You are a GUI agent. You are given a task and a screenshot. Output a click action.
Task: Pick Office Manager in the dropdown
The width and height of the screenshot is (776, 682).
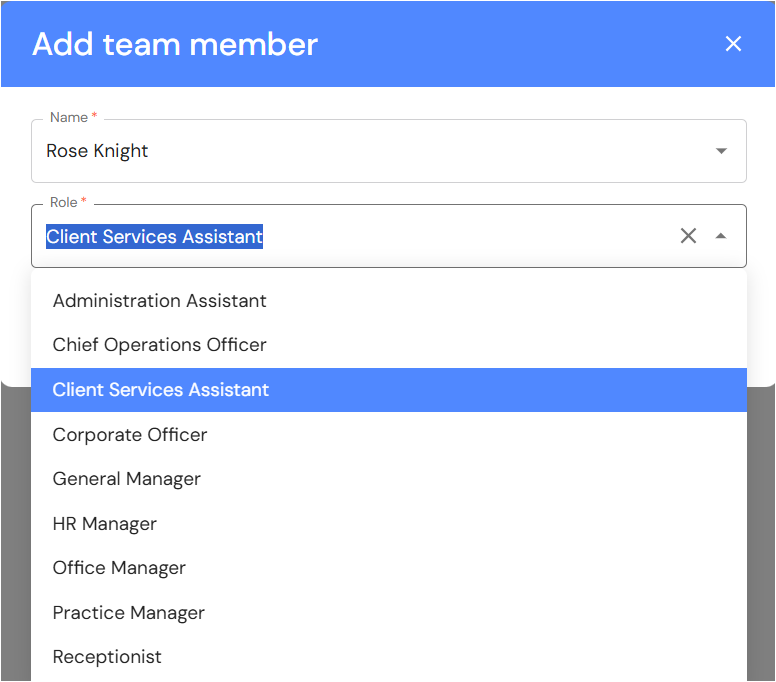[x=119, y=568]
